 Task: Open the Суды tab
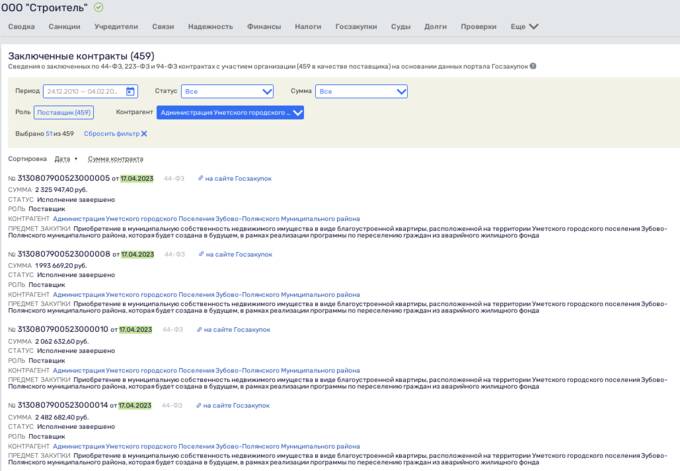tap(401, 26)
